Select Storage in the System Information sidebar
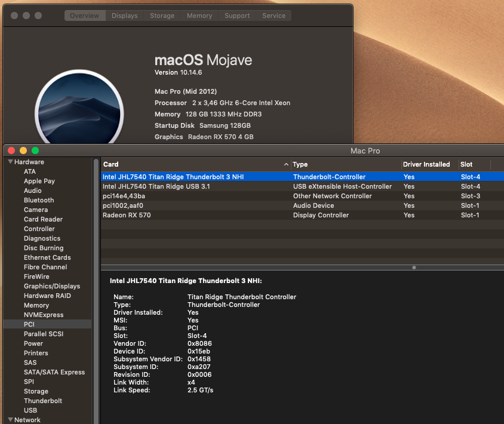 coord(36,391)
